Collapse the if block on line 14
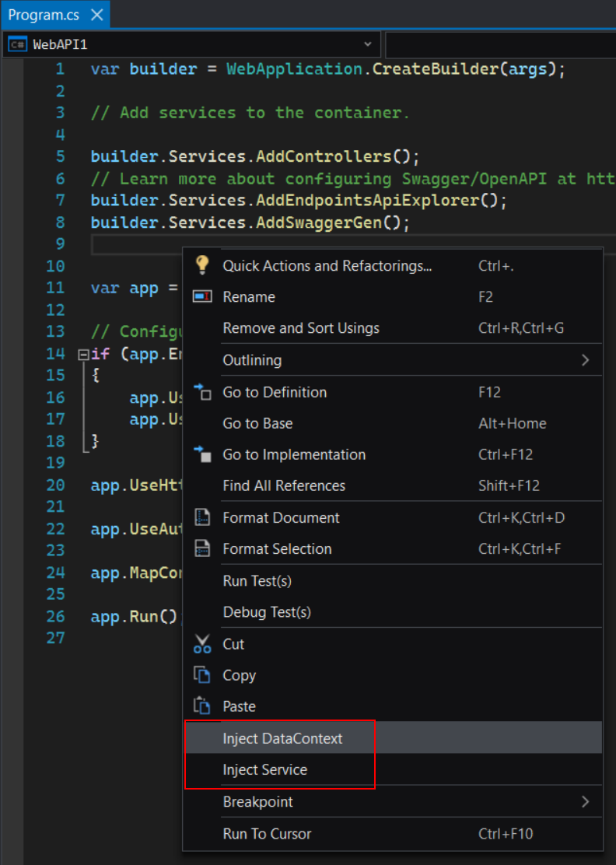The height and width of the screenshot is (865, 616). coord(83,355)
